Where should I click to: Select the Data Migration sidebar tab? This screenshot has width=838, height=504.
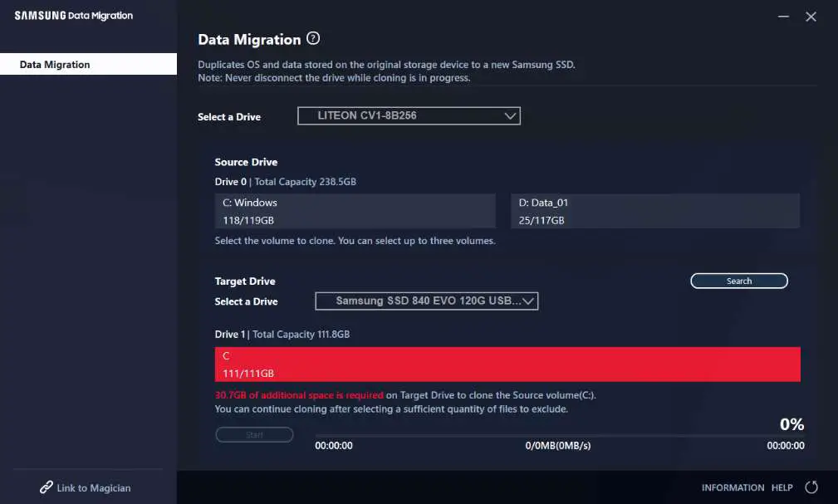point(88,64)
